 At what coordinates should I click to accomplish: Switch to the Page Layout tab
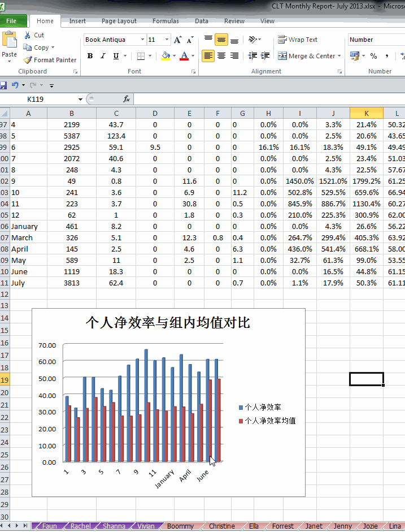[119, 21]
